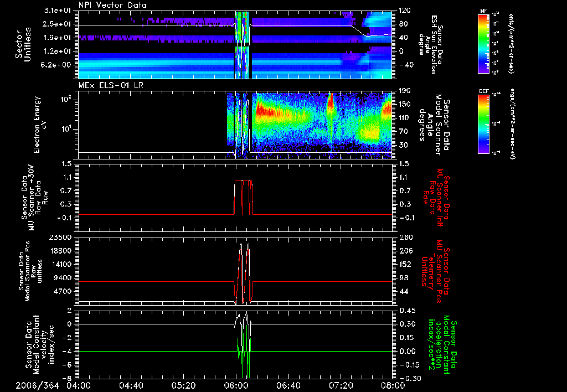The width and height of the screenshot is (567, 392).
Task: Click the 06:00 time tick label
Action: [x=235, y=385]
